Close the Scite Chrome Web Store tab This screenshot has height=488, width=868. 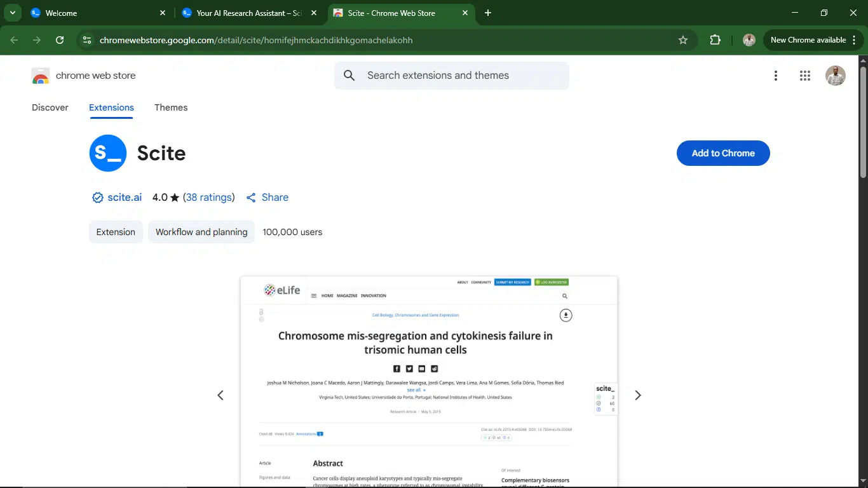465,13
